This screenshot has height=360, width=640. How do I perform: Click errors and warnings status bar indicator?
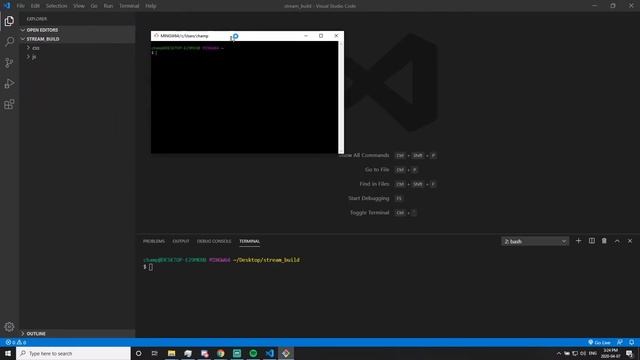tap(16, 342)
